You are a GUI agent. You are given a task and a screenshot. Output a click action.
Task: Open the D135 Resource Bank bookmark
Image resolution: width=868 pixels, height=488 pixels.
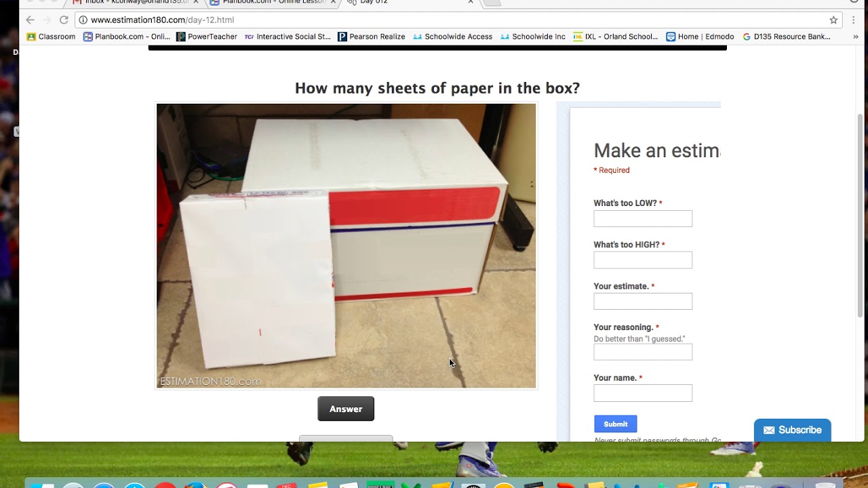(x=787, y=37)
